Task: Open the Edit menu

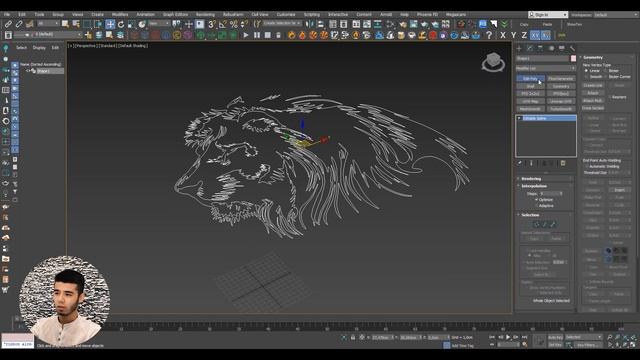Action: (x=22, y=15)
